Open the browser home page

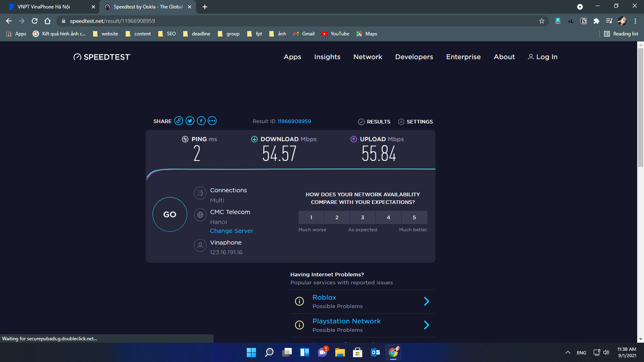tap(47, 21)
